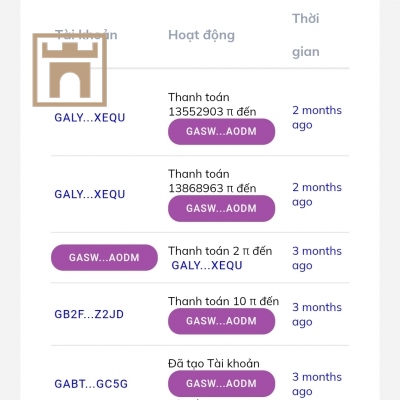Open the 2 months ago link beside 13552903 π
Viewport: 400px width, 400px height.
(317, 117)
